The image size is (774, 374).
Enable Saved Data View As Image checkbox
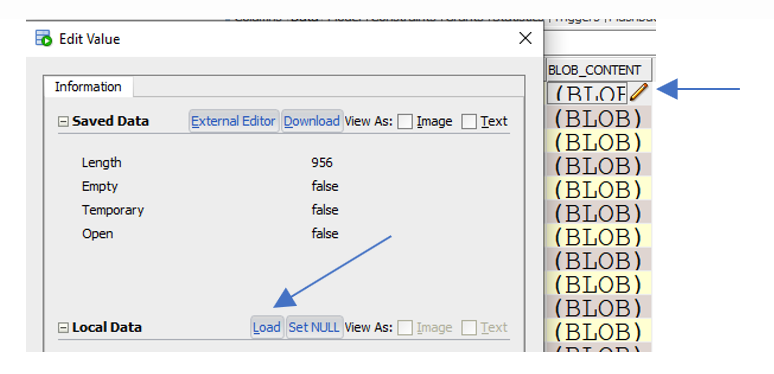coord(405,121)
